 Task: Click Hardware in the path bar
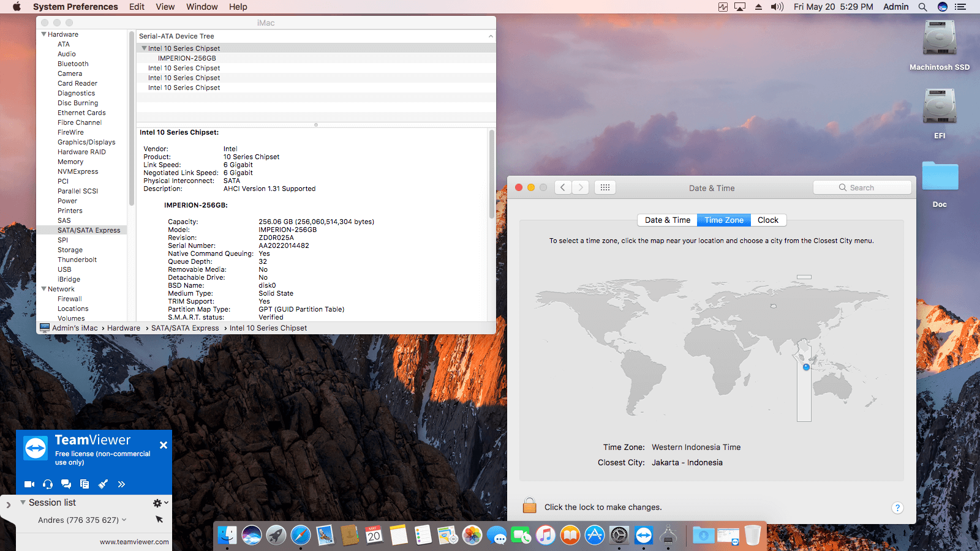[124, 328]
